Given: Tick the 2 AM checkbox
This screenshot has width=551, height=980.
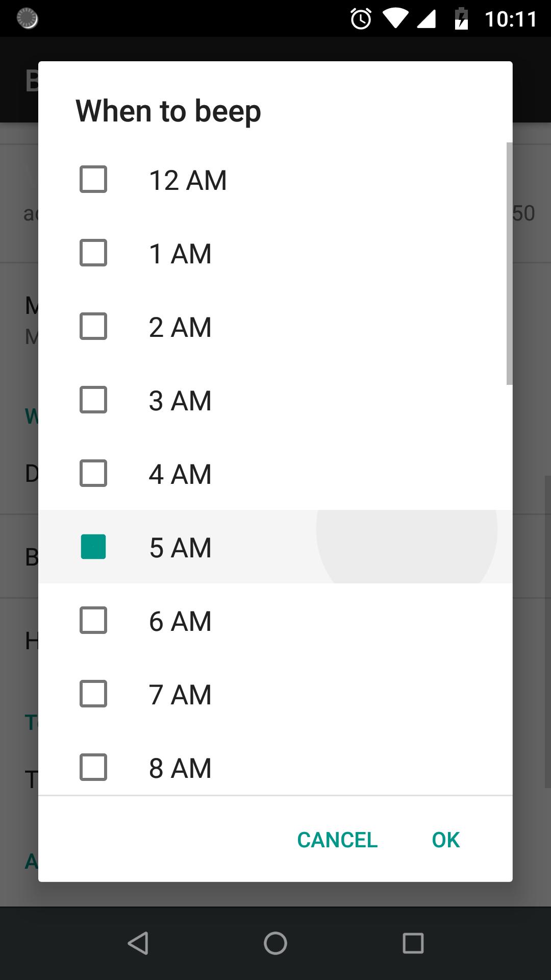Looking at the screenshot, I should (x=93, y=327).
